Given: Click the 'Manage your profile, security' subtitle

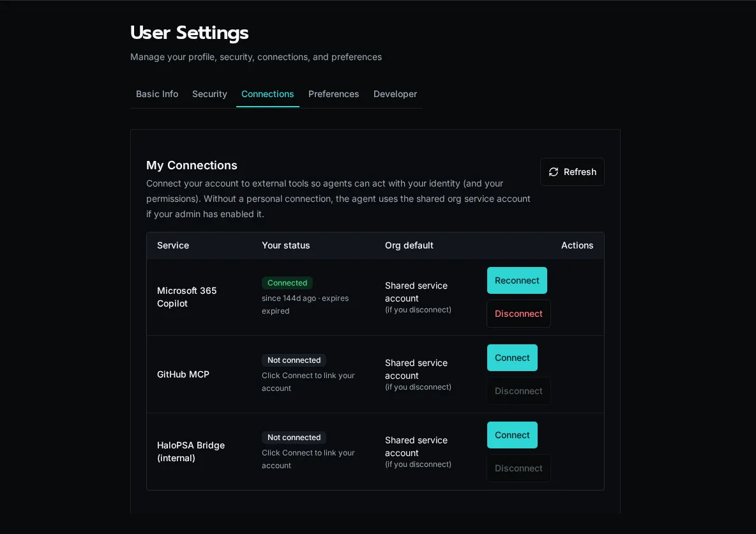Looking at the screenshot, I should [x=255, y=57].
